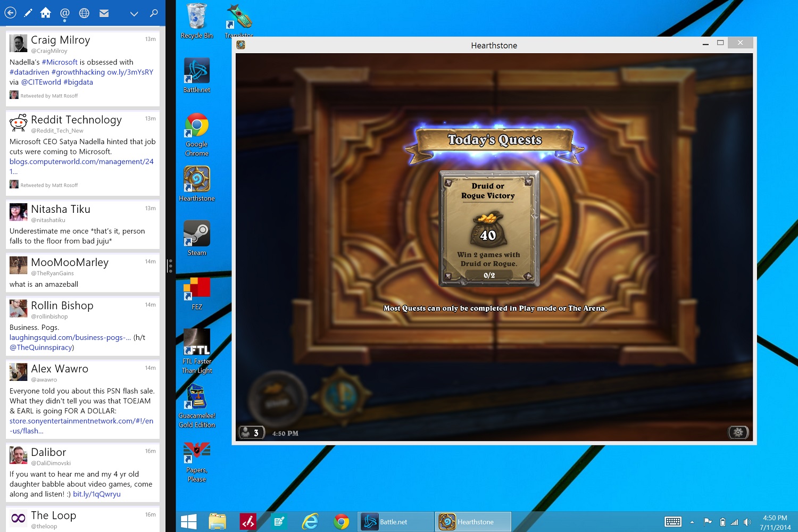The image size is (798, 532).
Task: Open the Action Center flag icon
Action: [x=708, y=522]
